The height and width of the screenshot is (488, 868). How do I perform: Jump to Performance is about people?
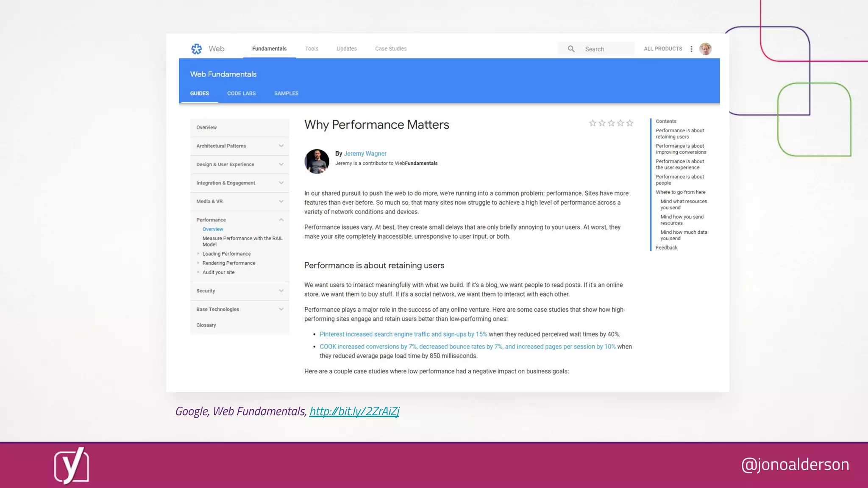680,180
